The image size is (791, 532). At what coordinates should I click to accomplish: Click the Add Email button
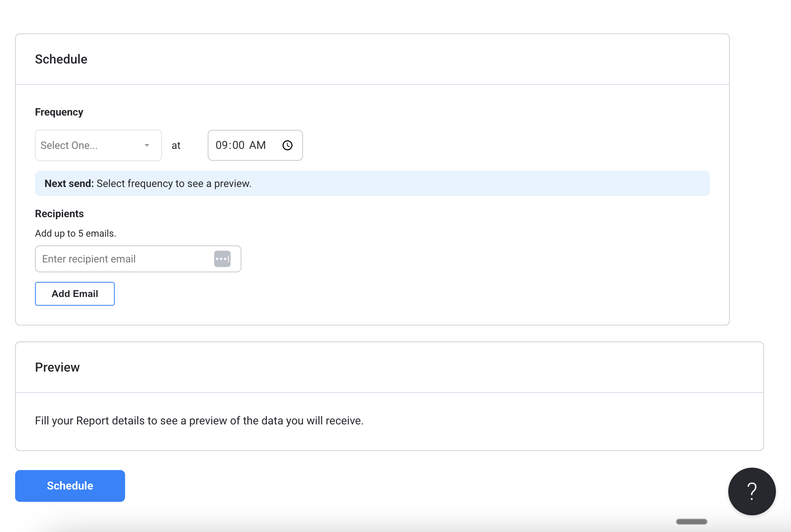pyautogui.click(x=75, y=294)
